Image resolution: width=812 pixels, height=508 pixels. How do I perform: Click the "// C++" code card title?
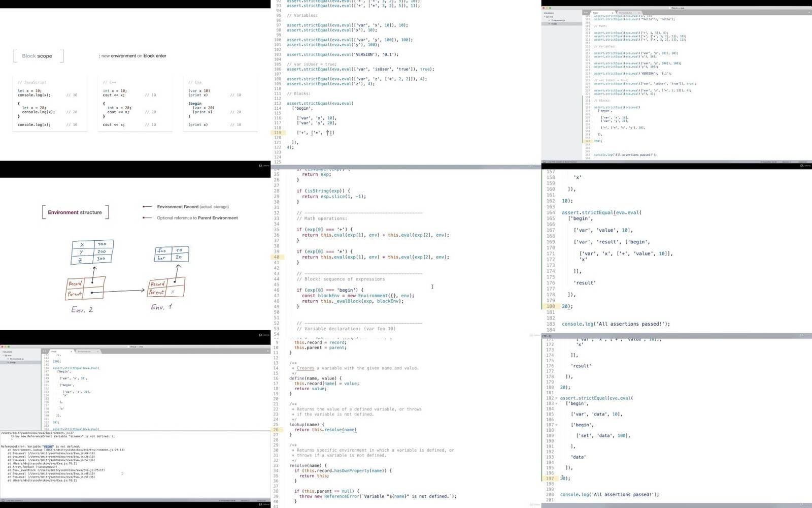110,82
